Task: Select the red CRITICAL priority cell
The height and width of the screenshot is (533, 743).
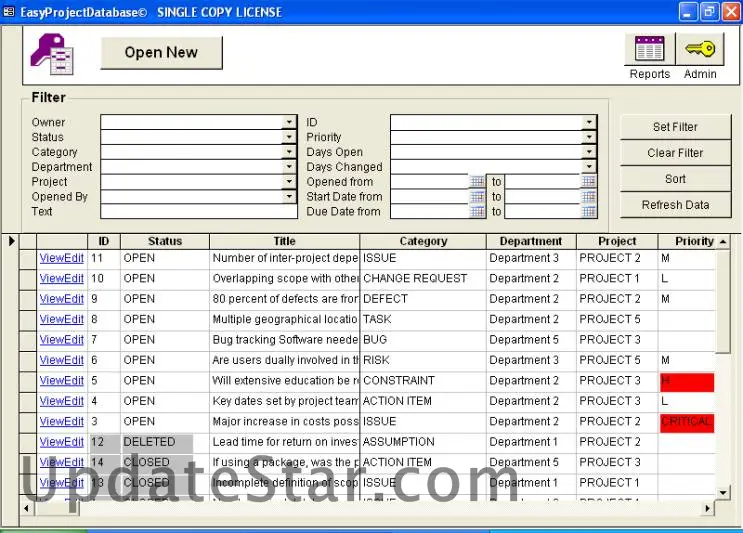Action: [x=686, y=422]
